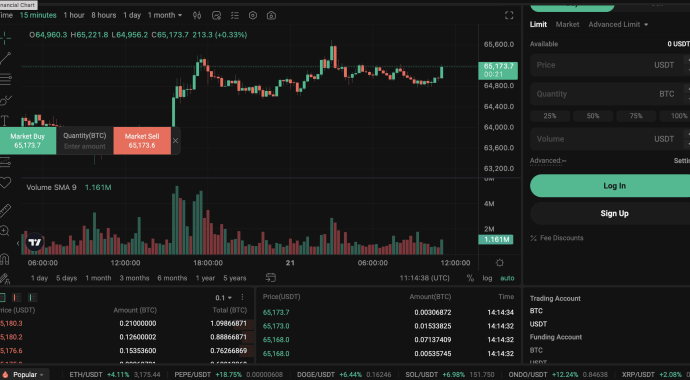This screenshot has width=690, height=380.
Task: Select the ruler measure tool
Action: click(x=5, y=211)
